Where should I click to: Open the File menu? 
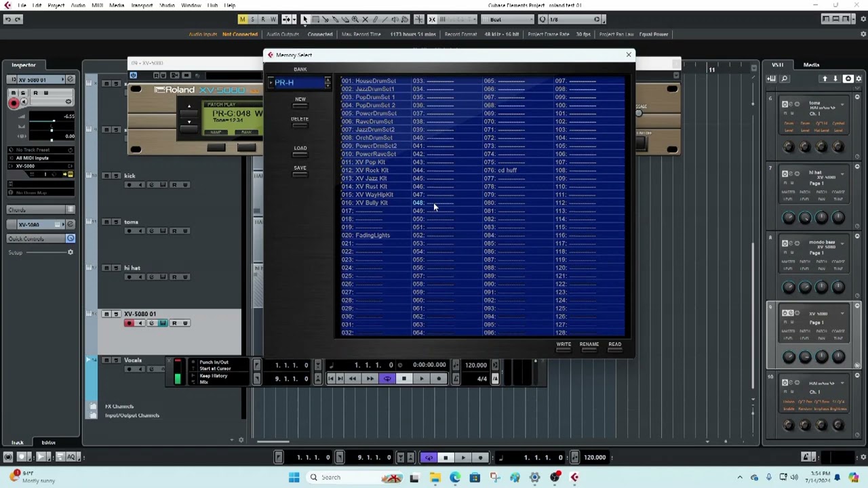click(22, 5)
